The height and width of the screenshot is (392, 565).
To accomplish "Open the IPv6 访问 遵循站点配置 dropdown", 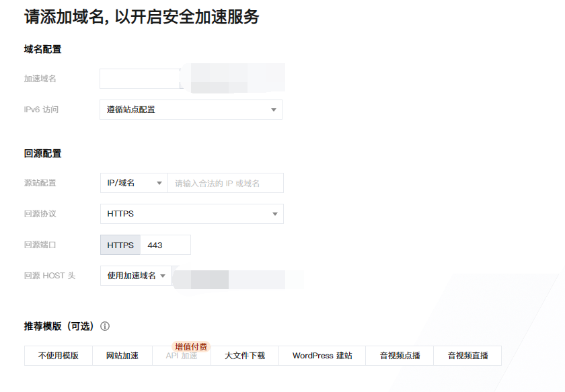I will [191, 110].
